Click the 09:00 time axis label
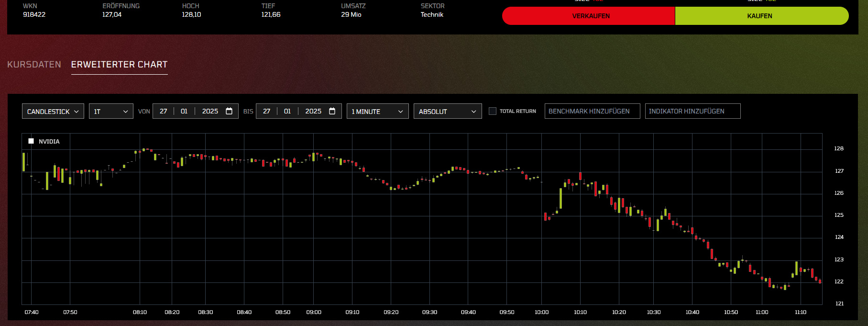The width and height of the screenshot is (868, 326). (314, 312)
